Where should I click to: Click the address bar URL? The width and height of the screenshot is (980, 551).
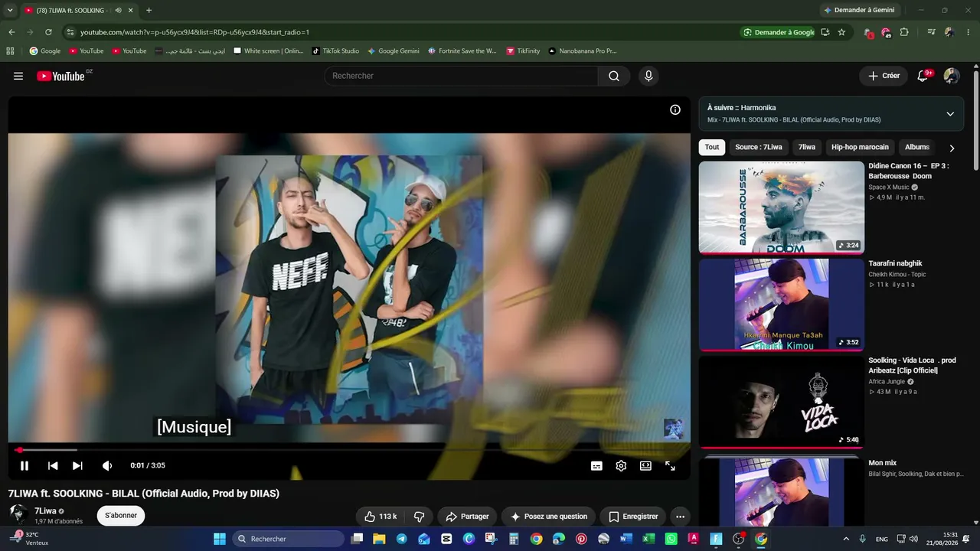tap(195, 32)
